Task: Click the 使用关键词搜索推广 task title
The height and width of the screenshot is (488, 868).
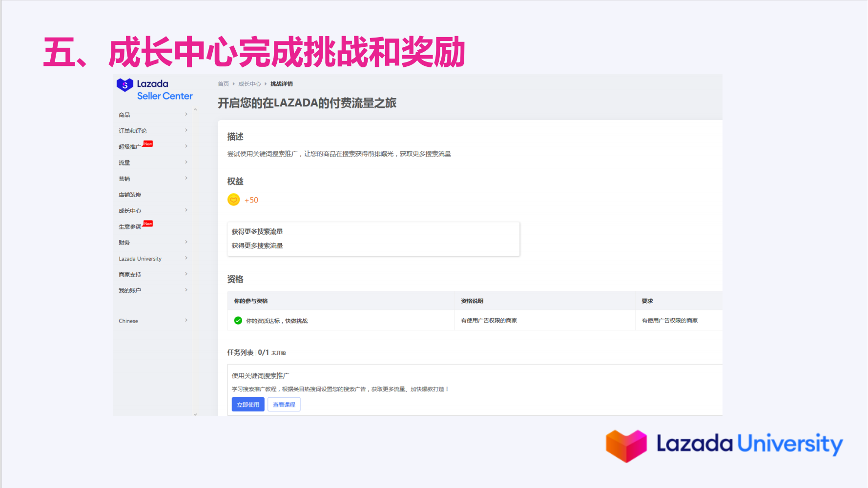Action: point(260,376)
